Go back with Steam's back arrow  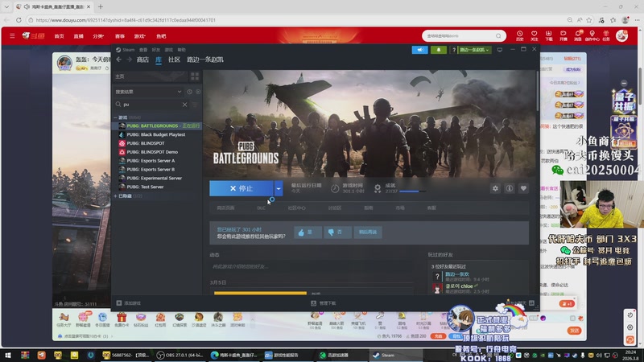pyautogui.click(x=118, y=60)
